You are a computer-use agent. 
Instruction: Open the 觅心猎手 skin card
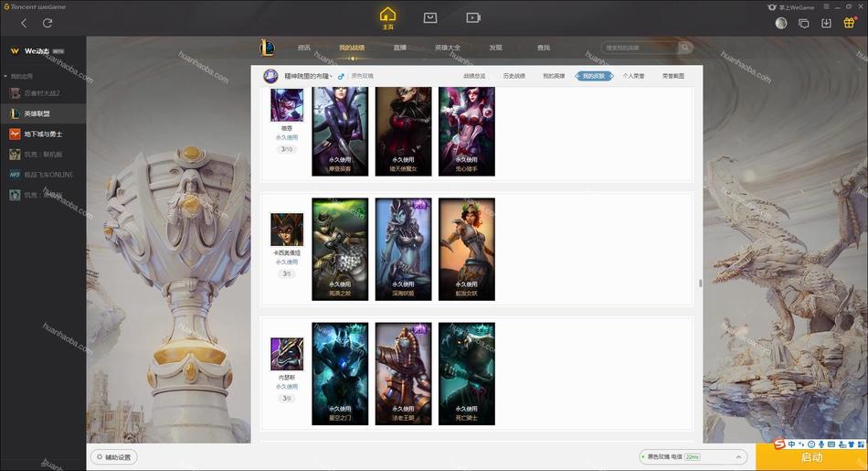[467, 132]
